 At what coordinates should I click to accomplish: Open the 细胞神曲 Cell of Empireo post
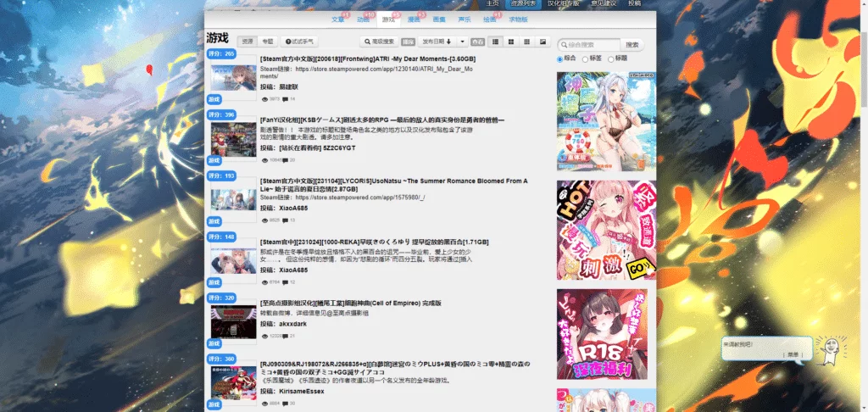pos(350,303)
